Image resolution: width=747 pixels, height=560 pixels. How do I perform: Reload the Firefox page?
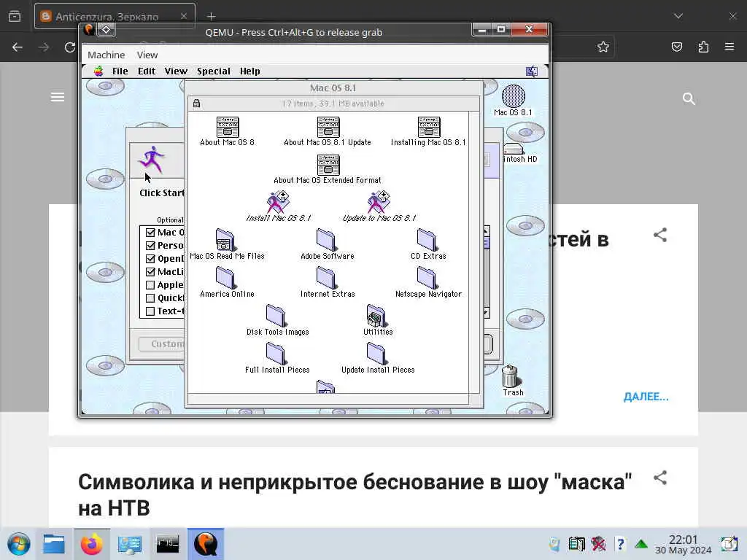(70, 47)
